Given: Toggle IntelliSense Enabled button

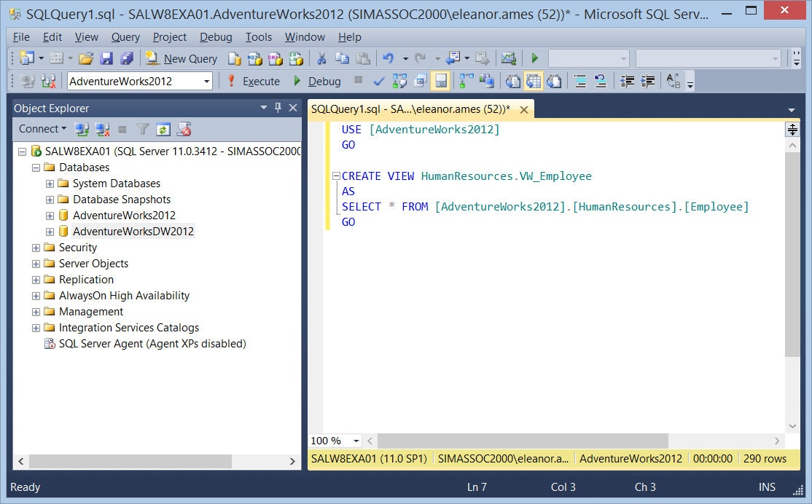Looking at the screenshot, I should 441,82.
